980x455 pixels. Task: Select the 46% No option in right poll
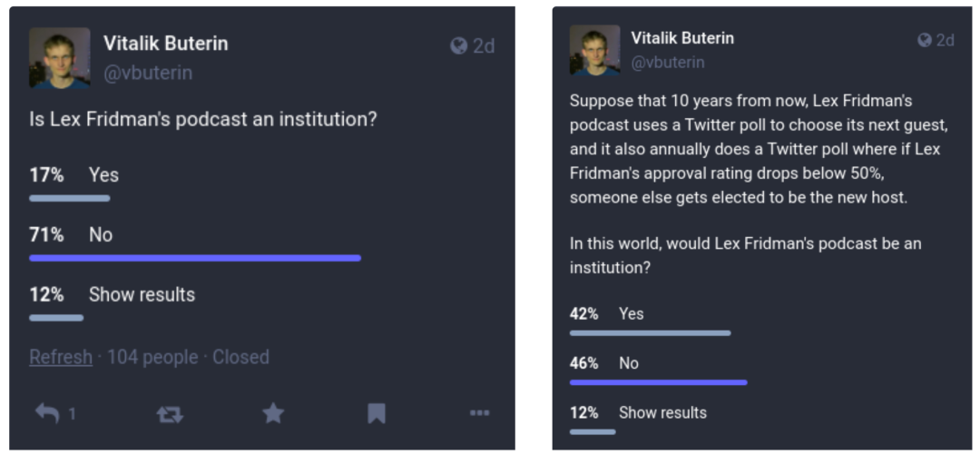click(628, 363)
